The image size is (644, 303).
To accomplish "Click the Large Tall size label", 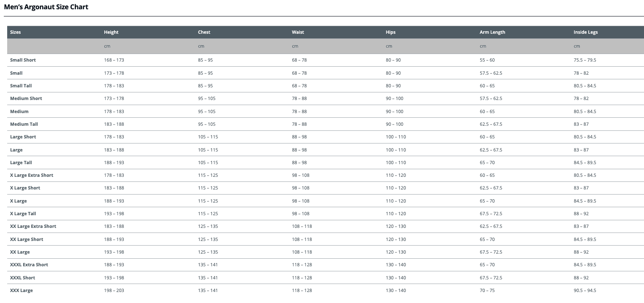I will (x=21, y=162).
